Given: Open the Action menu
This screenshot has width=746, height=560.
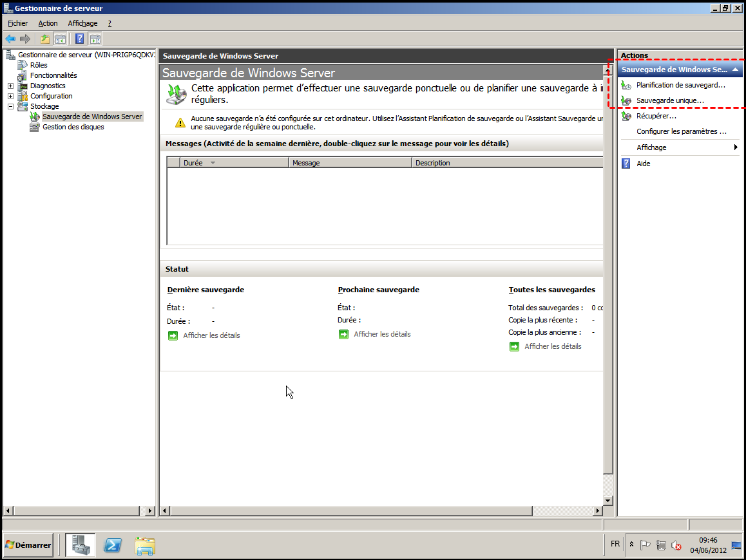Looking at the screenshot, I should click(x=48, y=23).
